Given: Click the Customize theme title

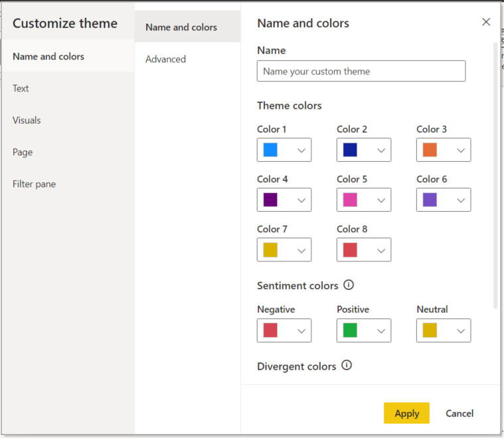Looking at the screenshot, I should (x=65, y=23).
